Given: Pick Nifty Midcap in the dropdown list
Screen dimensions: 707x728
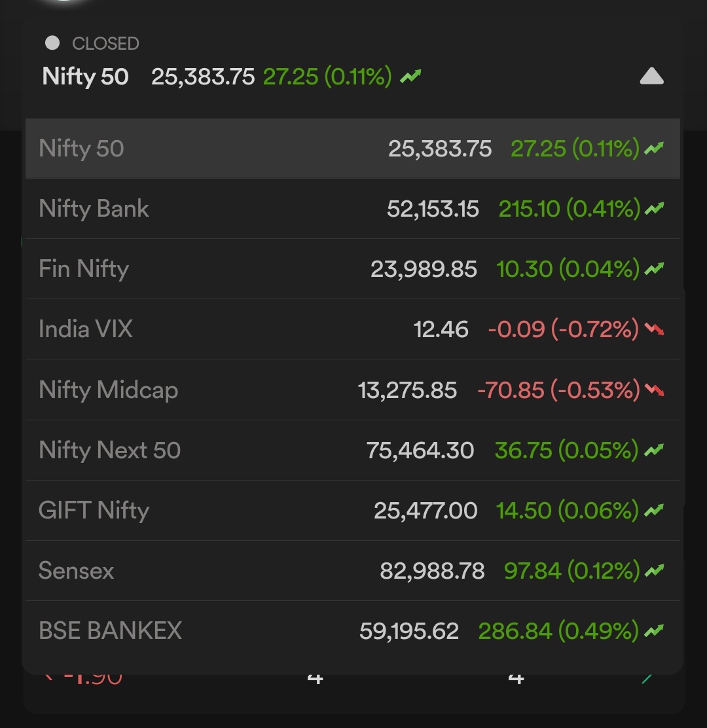Looking at the screenshot, I should point(353,390).
